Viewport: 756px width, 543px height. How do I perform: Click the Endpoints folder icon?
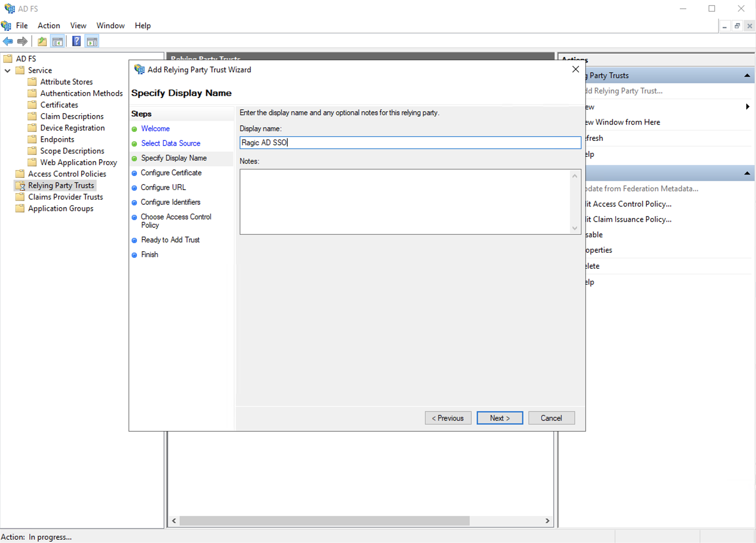(x=32, y=139)
